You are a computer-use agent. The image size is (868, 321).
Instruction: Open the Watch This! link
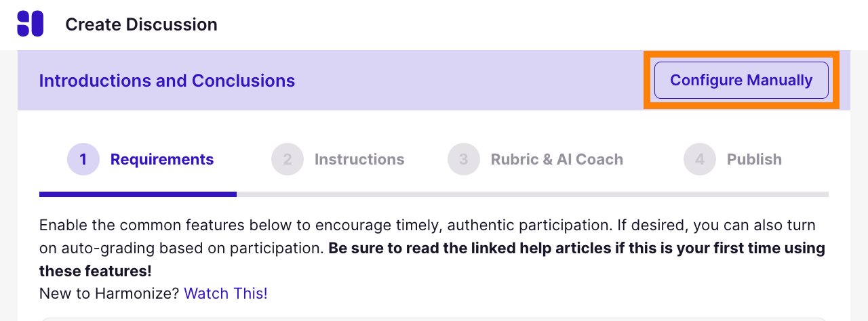[x=226, y=293]
